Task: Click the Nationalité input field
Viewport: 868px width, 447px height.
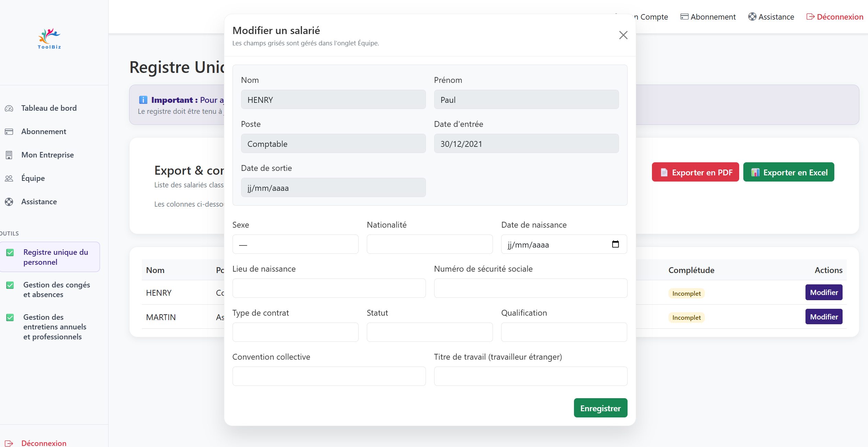Action: click(x=429, y=244)
